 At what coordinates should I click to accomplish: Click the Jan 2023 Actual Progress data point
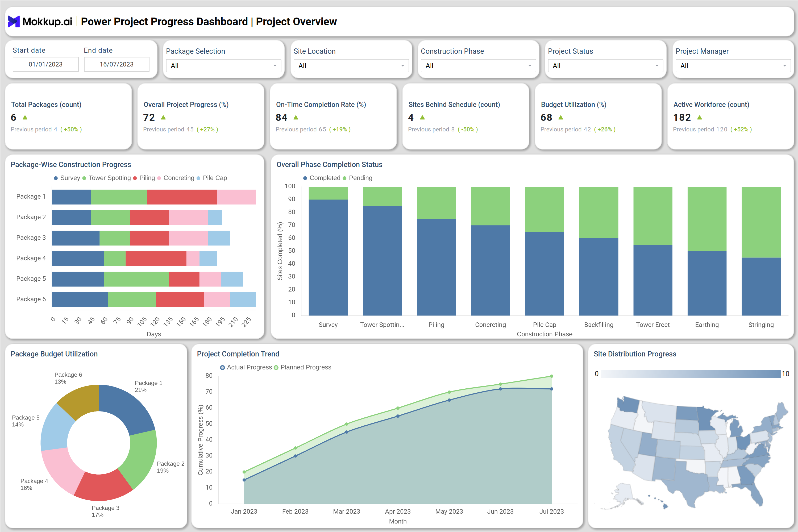click(x=244, y=480)
